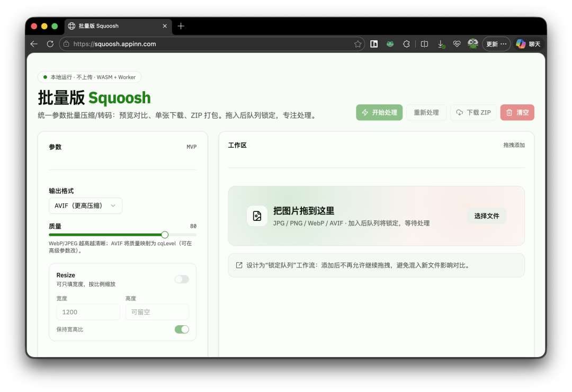The width and height of the screenshot is (572, 392).
Task: Click the 批量版 Squoosh page title
Action: tap(94, 98)
